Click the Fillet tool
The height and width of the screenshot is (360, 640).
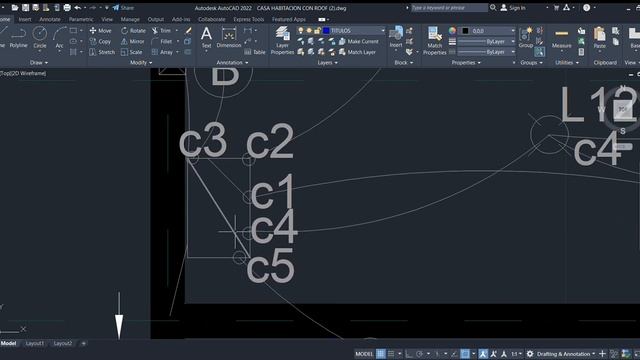click(162, 41)
